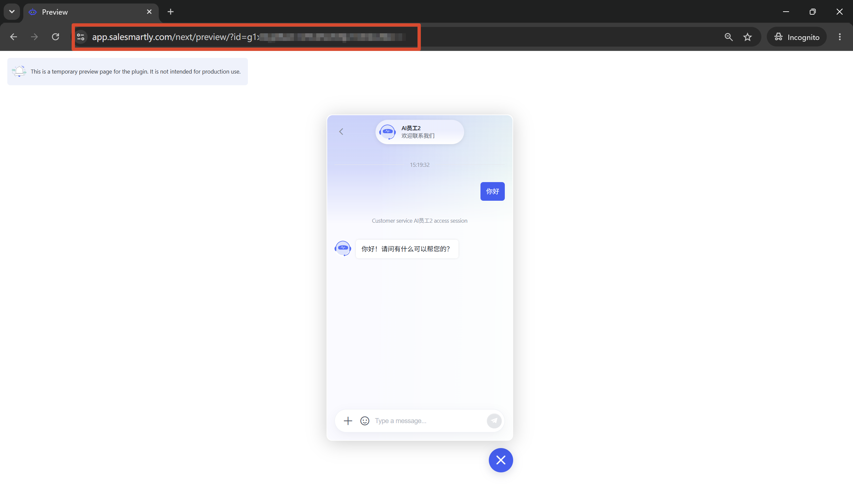
Task: View site information icon in address bar
Action: tap(81, 37)
